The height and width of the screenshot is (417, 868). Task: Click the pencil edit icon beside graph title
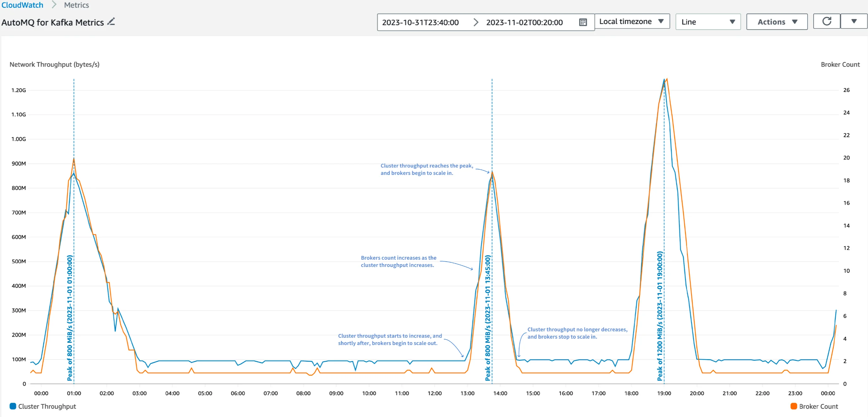click(111, 21)
